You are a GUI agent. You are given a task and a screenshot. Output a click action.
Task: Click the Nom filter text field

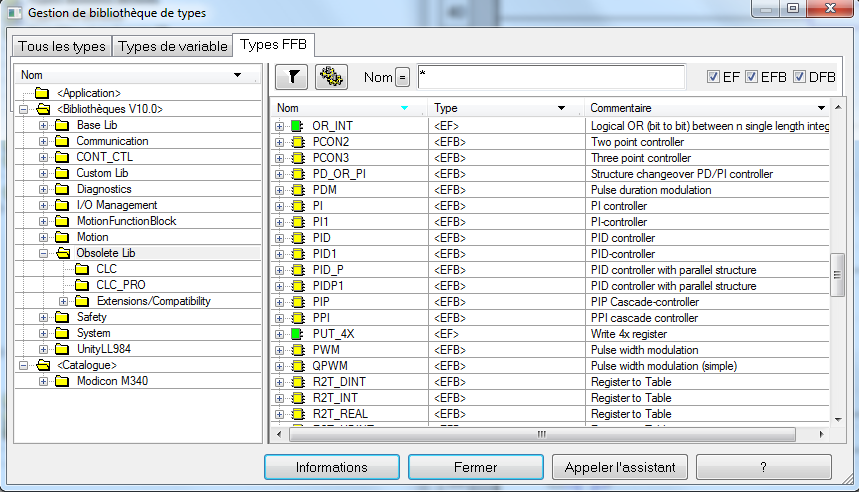(550, 77)
